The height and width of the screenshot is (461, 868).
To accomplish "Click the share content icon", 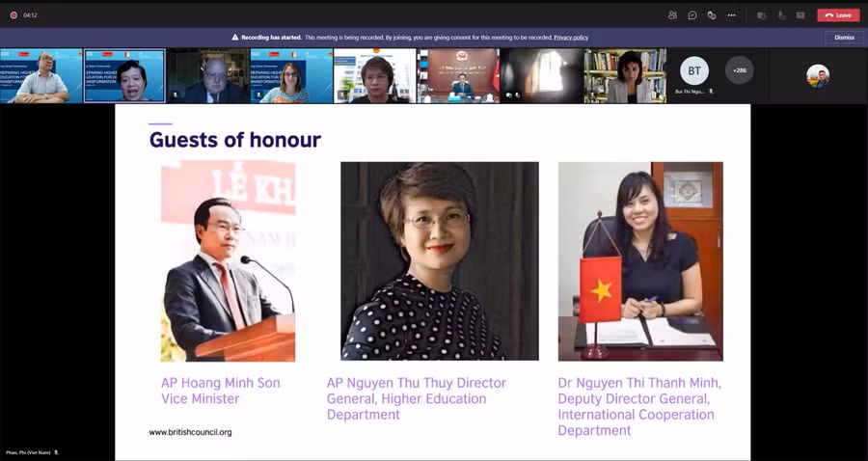I will tap(800, 15).
